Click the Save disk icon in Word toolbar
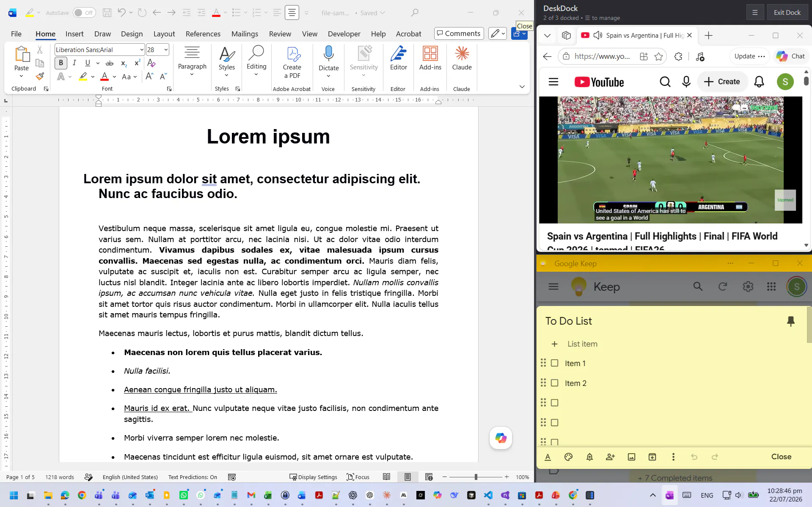The width and height of the screenshot is (812, 507). (107, 13)
